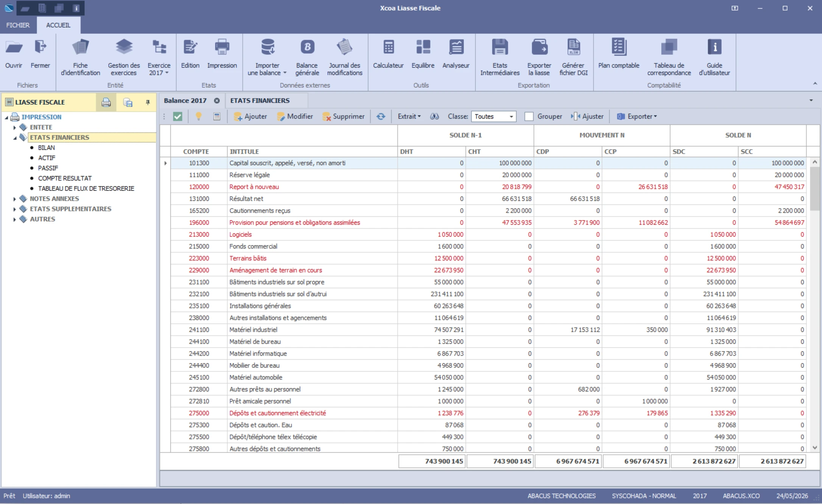Click the binoculars search icon
Viewport: 822px width, 504px height.
434,116
